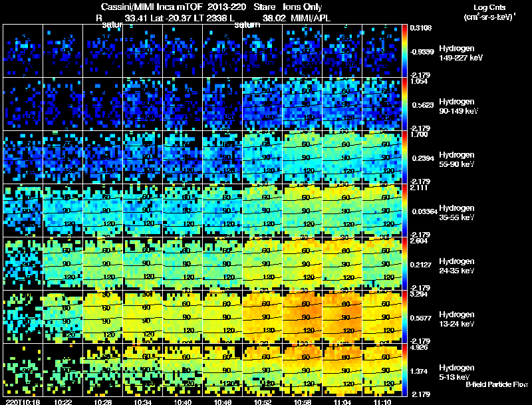This screenshot has width=532, height=405.
Task: Select the 'Hydrogen 5-13 keV' row label
Action: coord(457,372)
